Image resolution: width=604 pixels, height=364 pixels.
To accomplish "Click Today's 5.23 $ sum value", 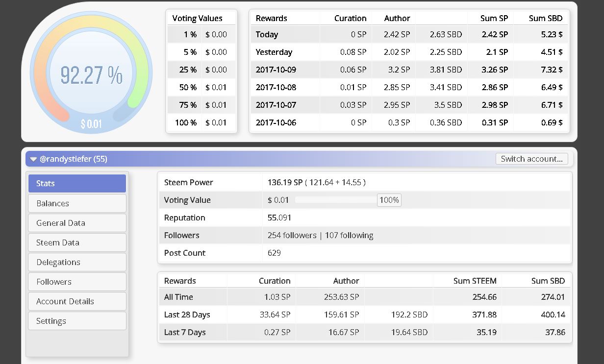I will pyautogui.click(x=552, y=34).
